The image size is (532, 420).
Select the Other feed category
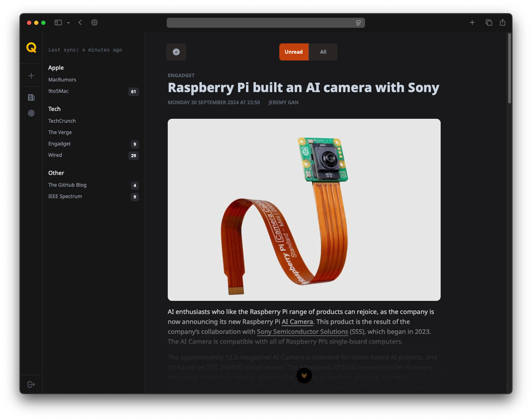pos(56,173)
